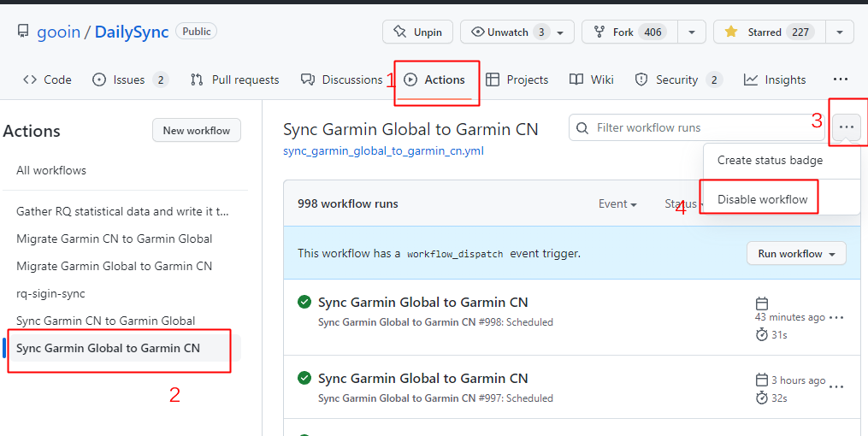Select the rq-sigin-sync workflow
This screenshot has height=436, width=868.
pos(51,294)
